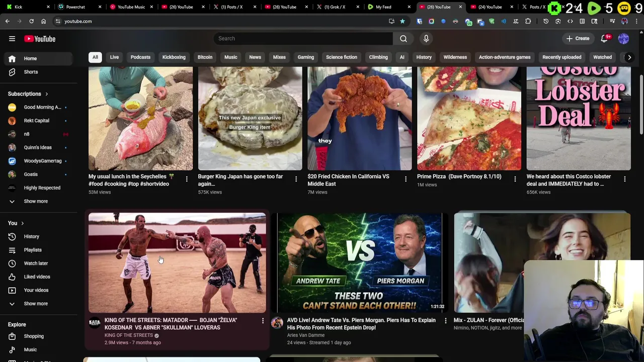Expand the You heading chevron
Viewport: 644px width, 362px height.
point(22,223)
